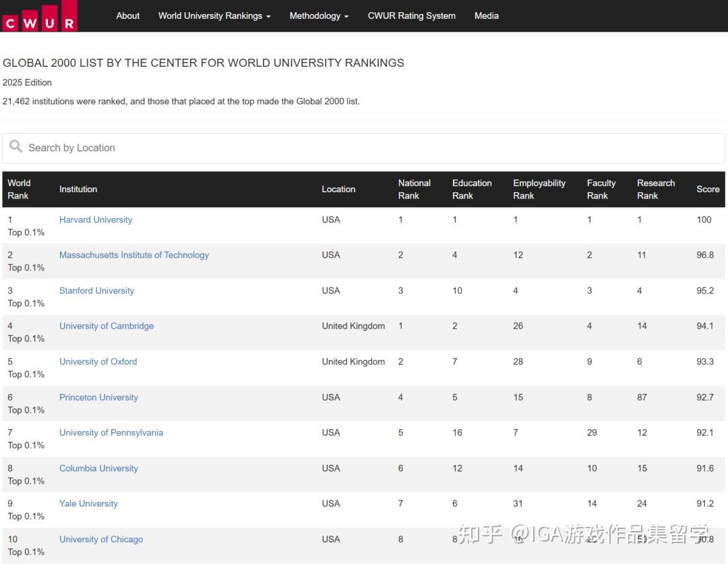Image resolution: width=728 pixels, height=564 pixels.
Task: Select the University of Oxford link
Action: [98, 362]
